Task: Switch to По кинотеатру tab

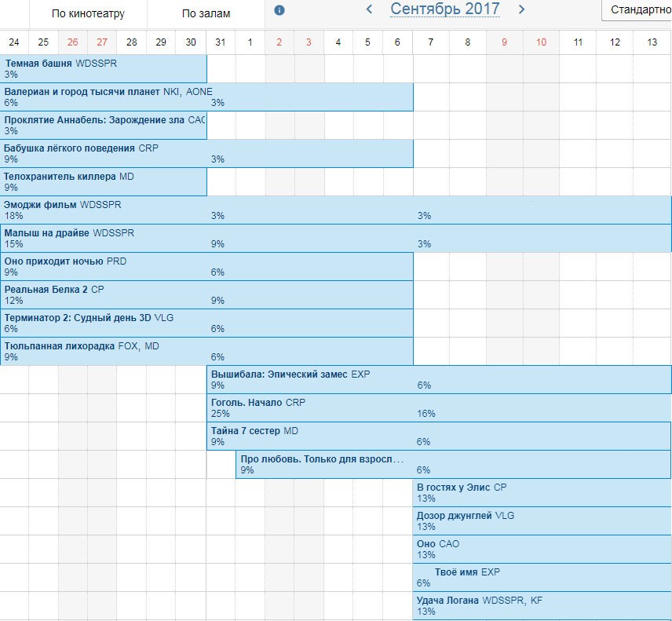Action: [88, 13]
